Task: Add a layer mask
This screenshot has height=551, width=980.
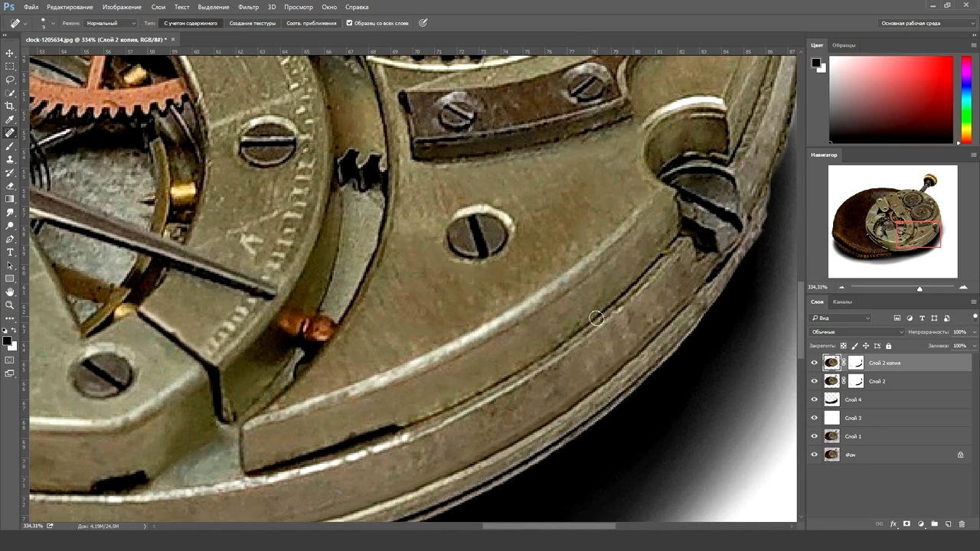Action: 906,524
